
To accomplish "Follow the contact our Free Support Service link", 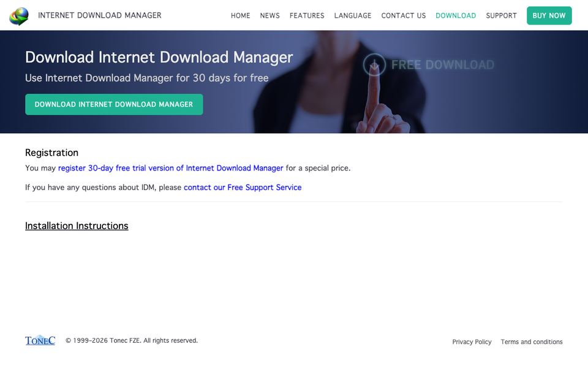I will [x=243, y=188].
